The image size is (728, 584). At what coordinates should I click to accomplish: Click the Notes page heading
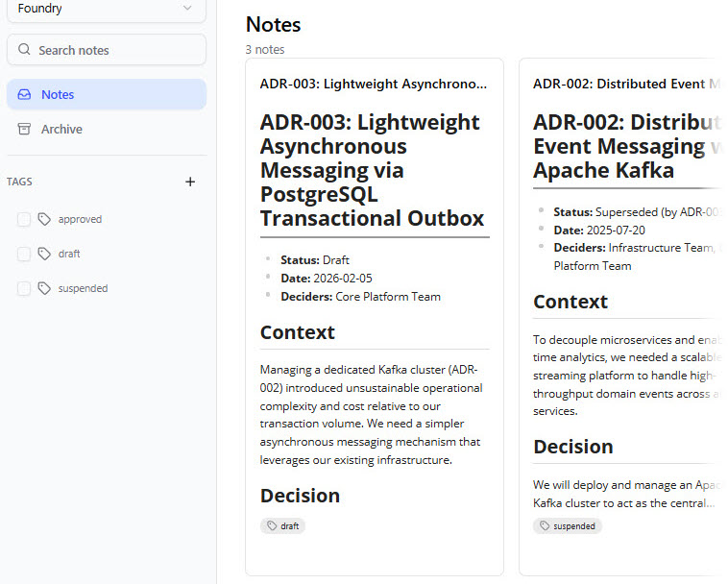[x=273, y=25]
